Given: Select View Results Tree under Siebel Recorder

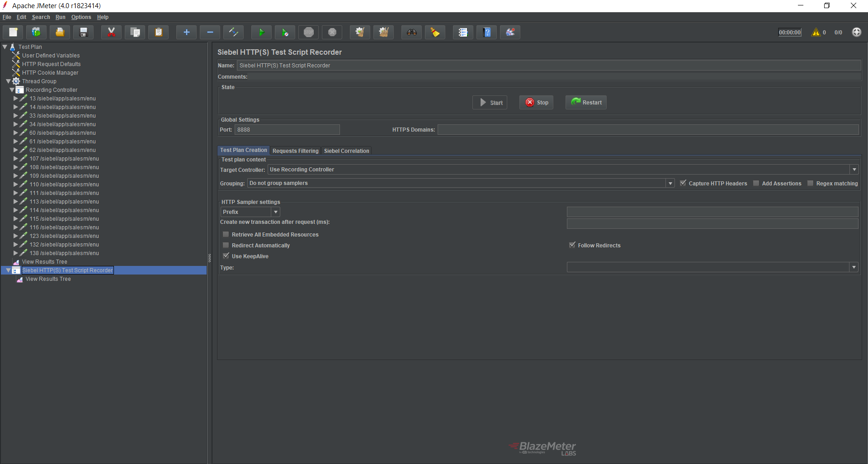Looking at the screenshot, I should click(x=48, y=279).
